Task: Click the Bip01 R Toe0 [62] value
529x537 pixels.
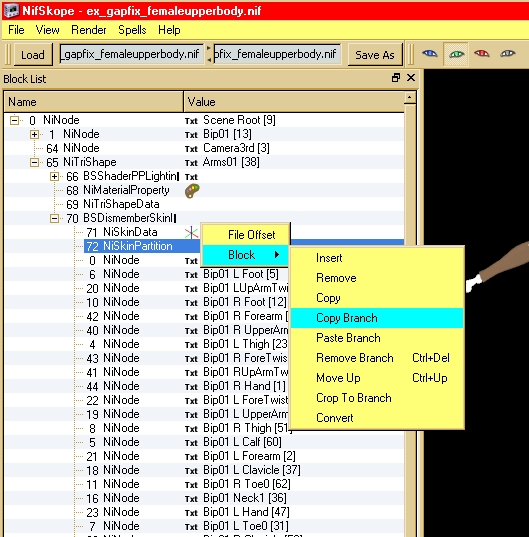Action: point(247,484)
